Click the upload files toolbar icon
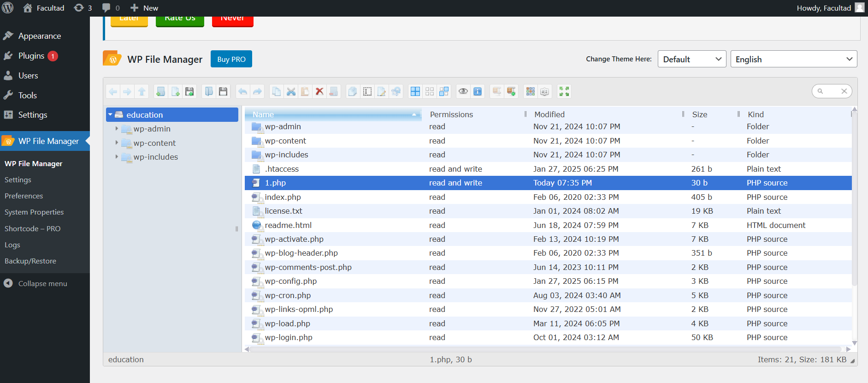The image size is (868, 383). (x=189, y=91)
